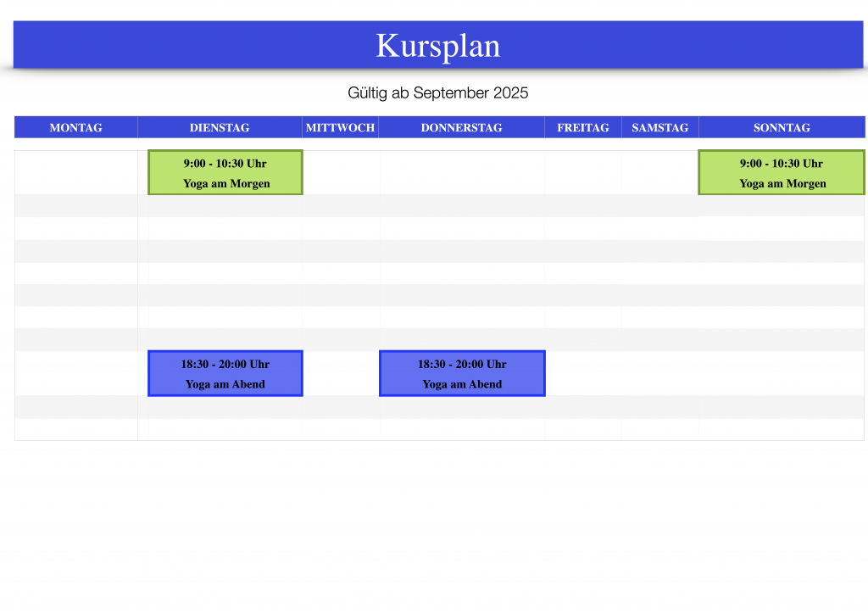Click the SAMSTAG column header

(x=659, y=127)
